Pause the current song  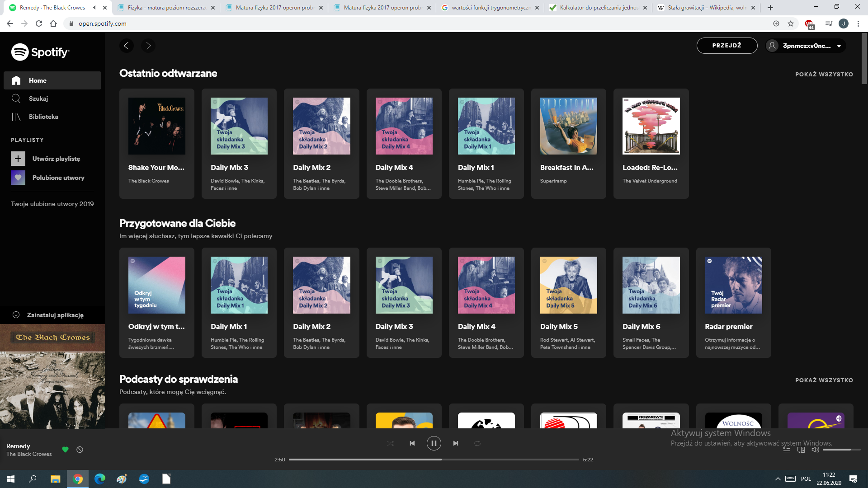click(x=434, y=443)
